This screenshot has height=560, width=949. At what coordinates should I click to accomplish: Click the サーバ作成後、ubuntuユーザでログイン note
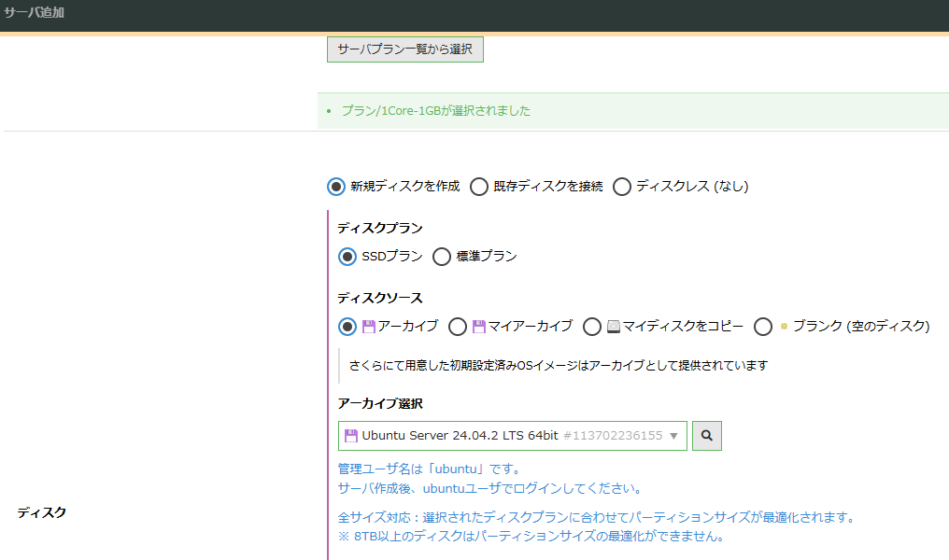click(489, 488)
